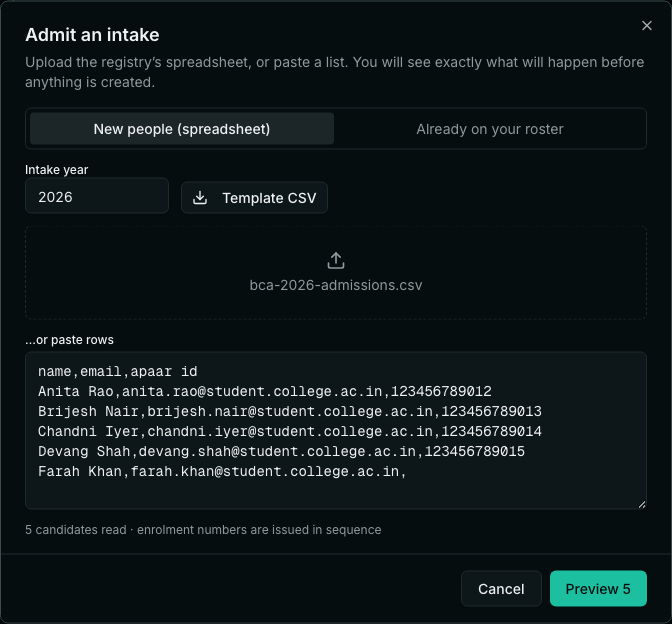Click the textarea resize handle

pos(642,504)
